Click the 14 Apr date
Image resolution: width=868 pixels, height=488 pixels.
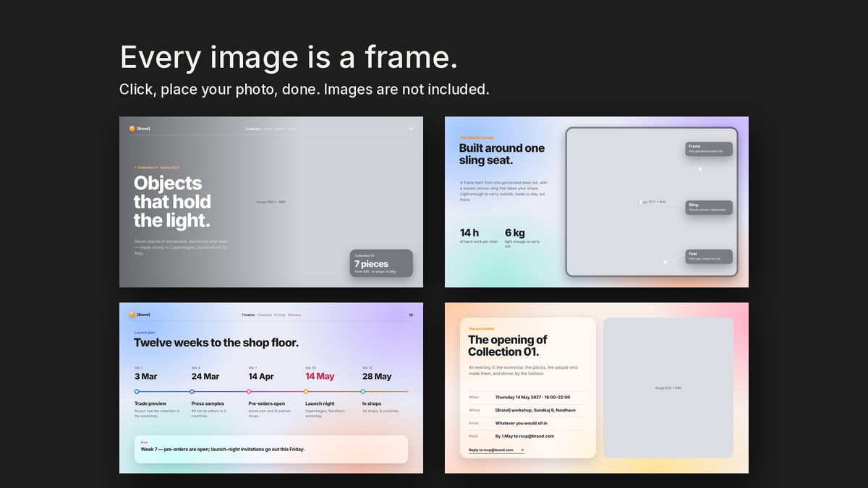pos(261,376)
